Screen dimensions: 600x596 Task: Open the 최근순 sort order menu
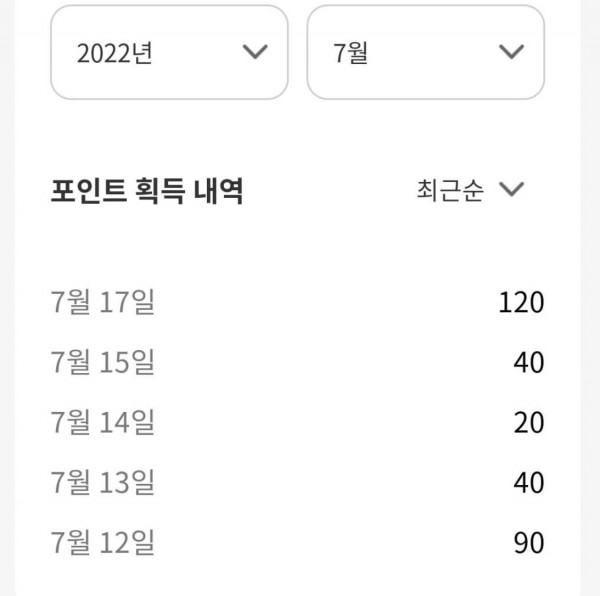point(468,191)
